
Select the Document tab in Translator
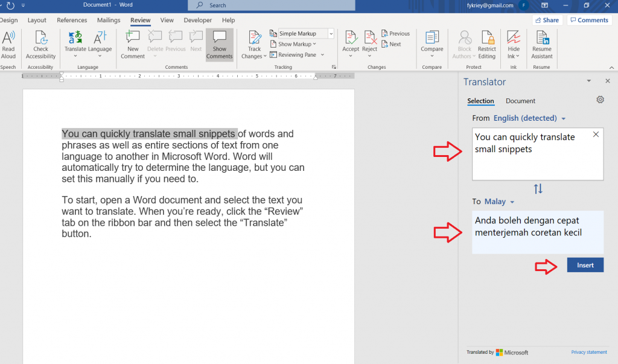coord(520,101)
